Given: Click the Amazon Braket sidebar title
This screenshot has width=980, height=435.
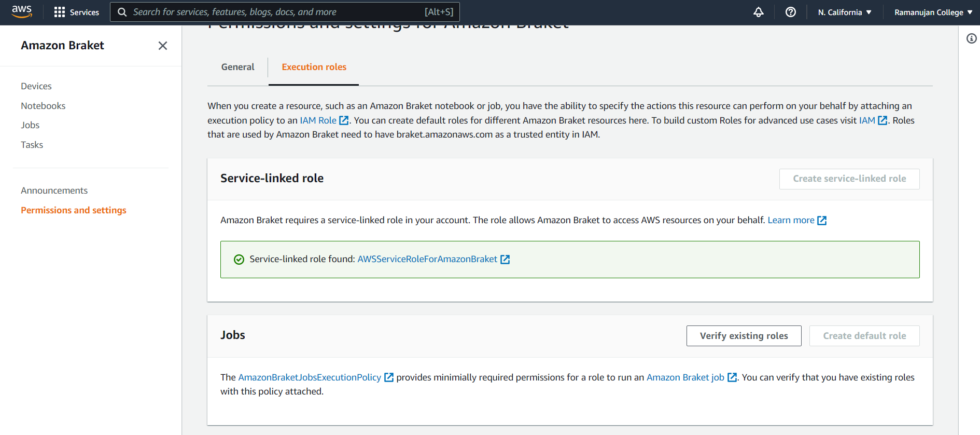Looking at the screenshot, I should [63, 46].
